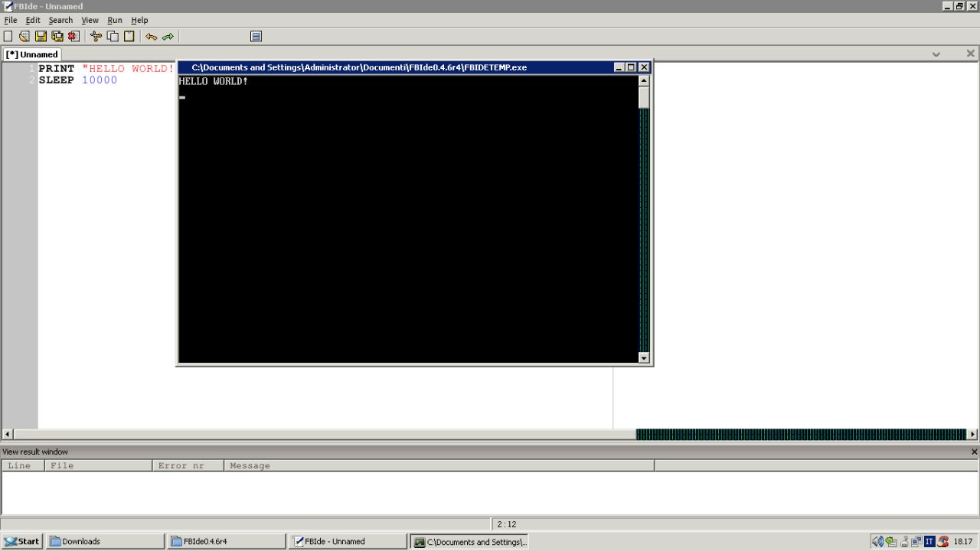The height and width of the screenshot is (551, 980).
Task: Click the SLEEP keyword in line 2
Action: tap(57, 80)
